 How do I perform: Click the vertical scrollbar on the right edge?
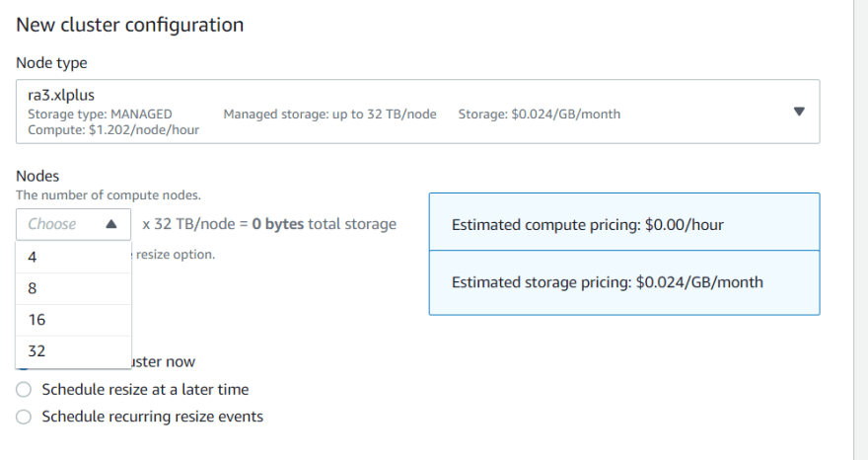(861, 230)
